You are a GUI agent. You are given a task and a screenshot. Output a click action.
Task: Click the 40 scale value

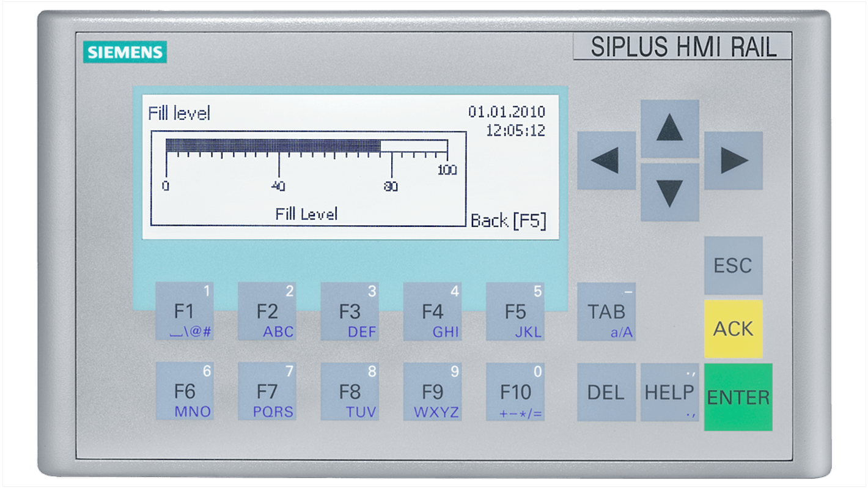pos(278,186)
